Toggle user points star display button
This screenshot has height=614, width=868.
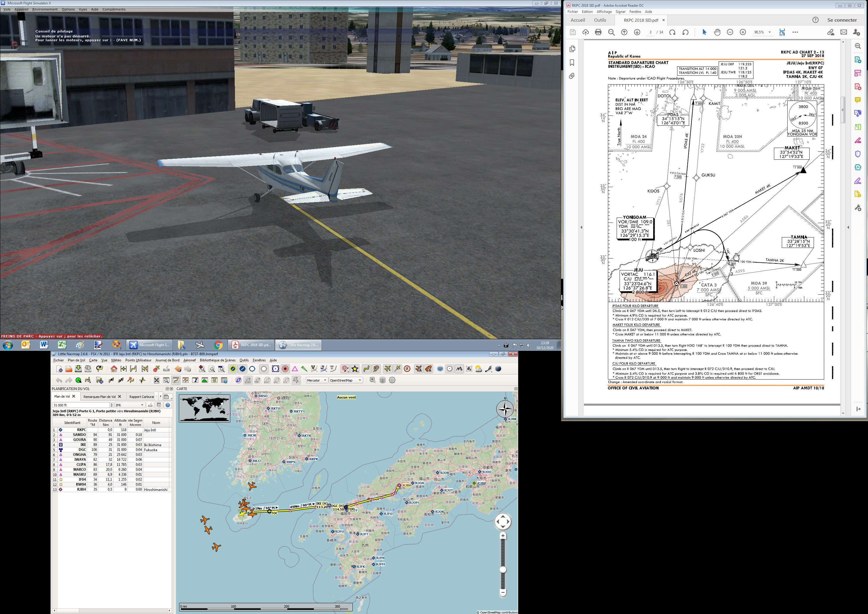click(355, 369)
